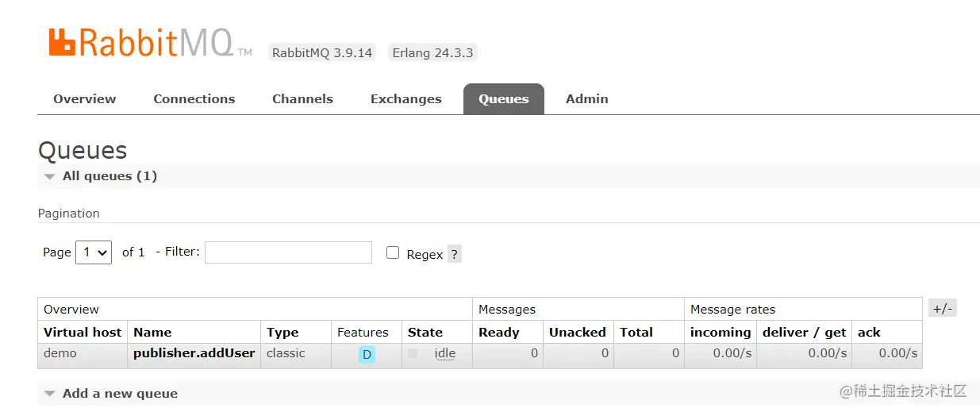Click the 0.00/s incoming rate value
980x412 pixels.
point(732,353)
